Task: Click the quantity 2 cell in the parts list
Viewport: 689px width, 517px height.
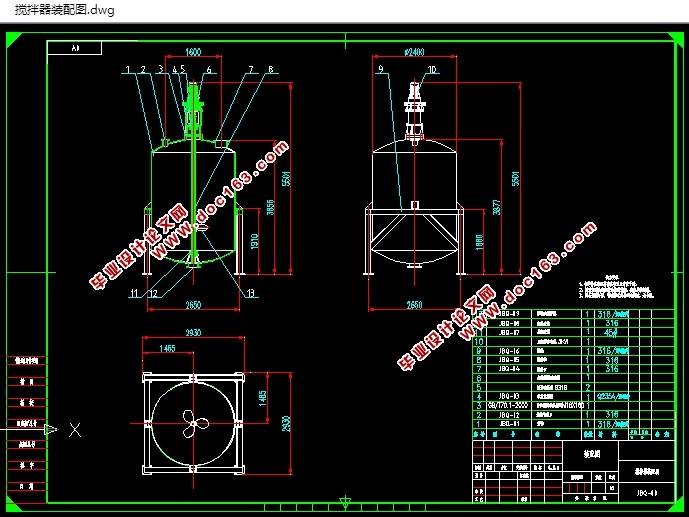Action: click(587, 387)
